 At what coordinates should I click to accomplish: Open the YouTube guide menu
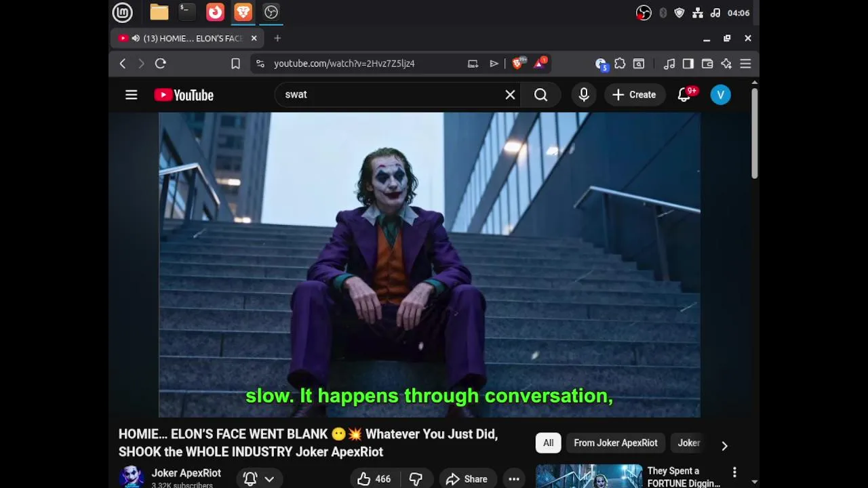coord(132,95)
